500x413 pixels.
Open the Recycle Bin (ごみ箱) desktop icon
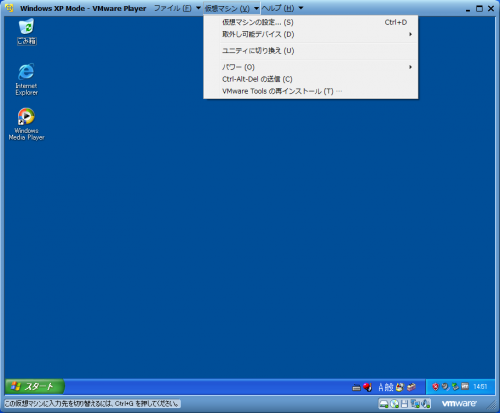[27, 32]
